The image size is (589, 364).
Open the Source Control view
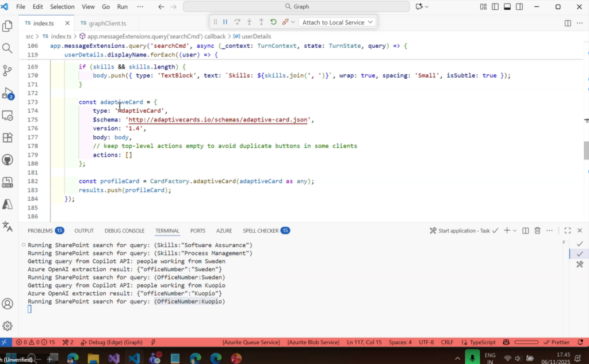(7, 71)
